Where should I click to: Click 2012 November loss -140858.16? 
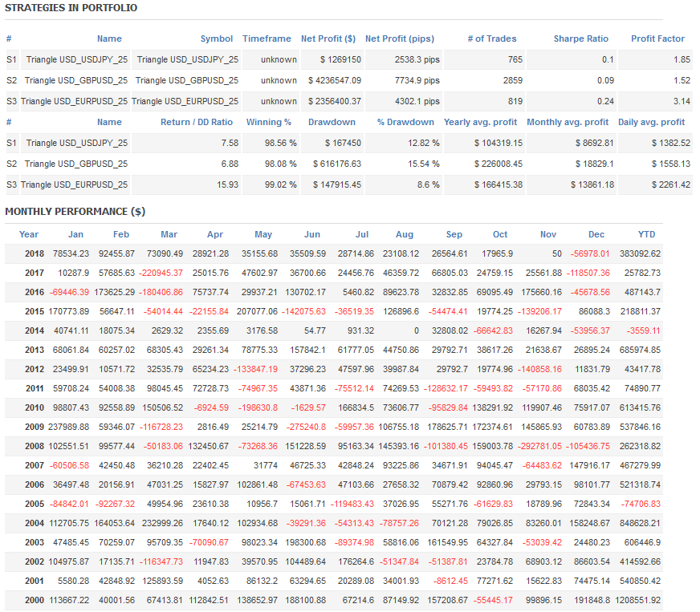(x=539, y=369)
